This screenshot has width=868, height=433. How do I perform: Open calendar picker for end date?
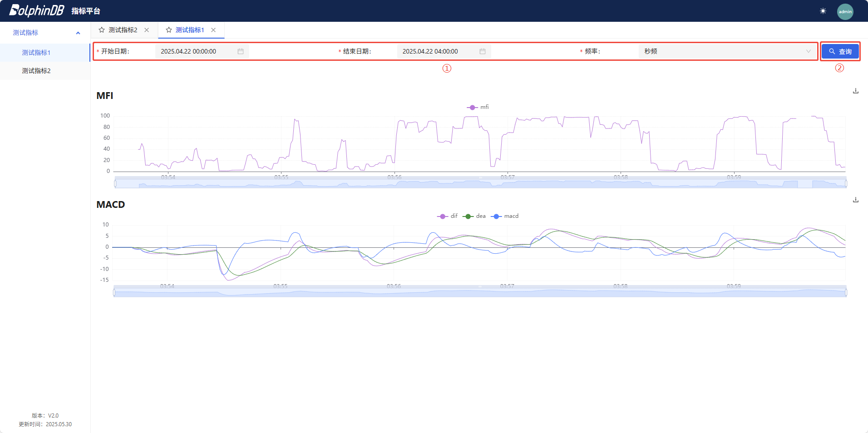tap(482, 51)
